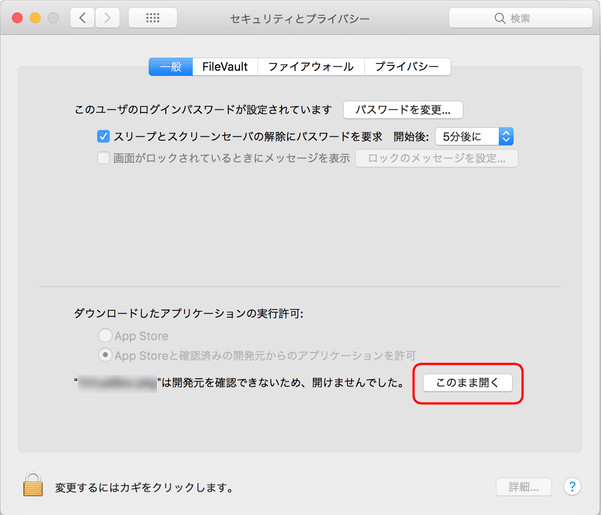Click パスワードを変更... button
The height and width of the screenshot is (515, 602).
403,110
